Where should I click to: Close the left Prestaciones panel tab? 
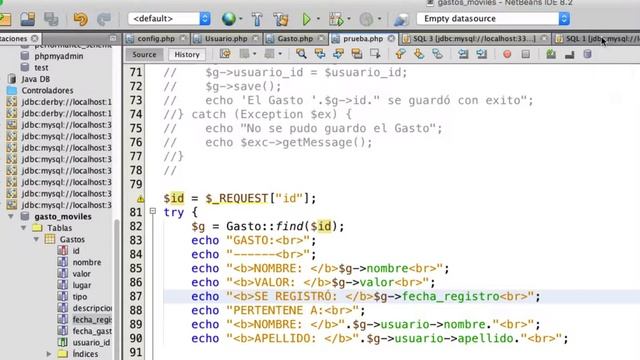35,39
